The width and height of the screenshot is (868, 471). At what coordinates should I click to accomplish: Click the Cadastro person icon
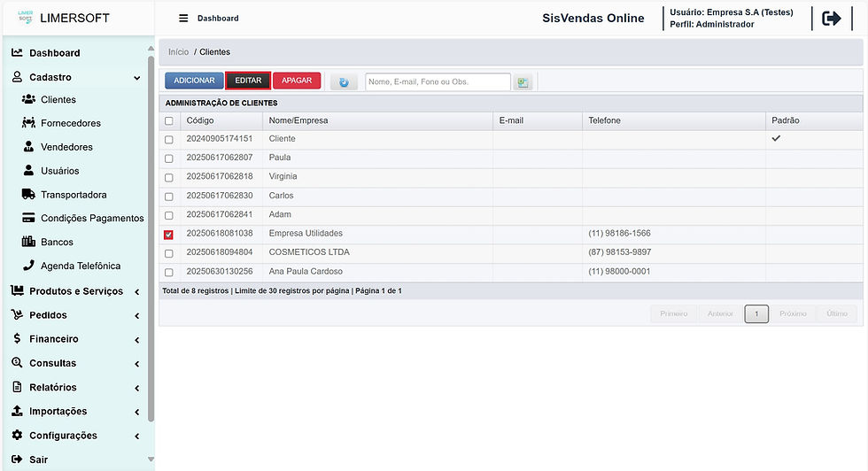point(17,76)
